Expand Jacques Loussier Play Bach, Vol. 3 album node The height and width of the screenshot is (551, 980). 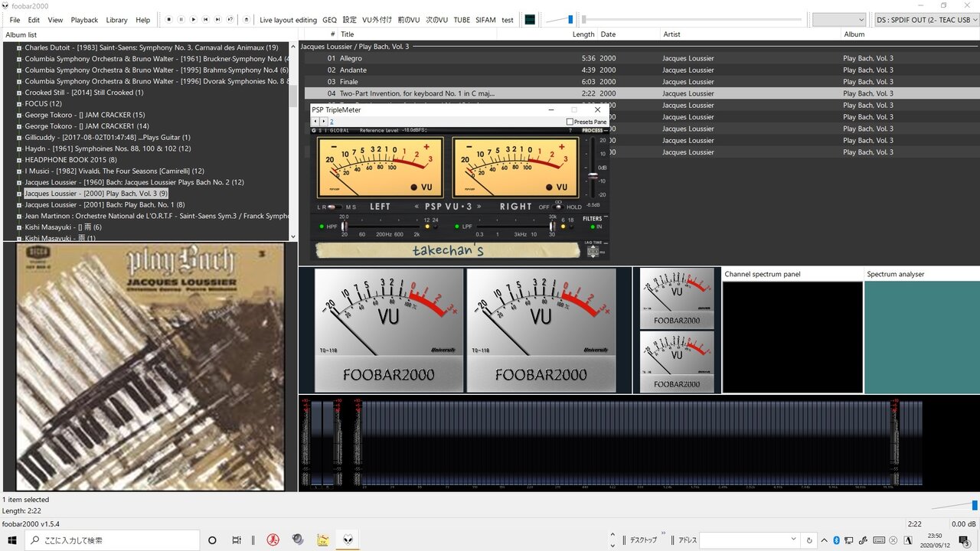pyautogui.click(x=19, y=194)
